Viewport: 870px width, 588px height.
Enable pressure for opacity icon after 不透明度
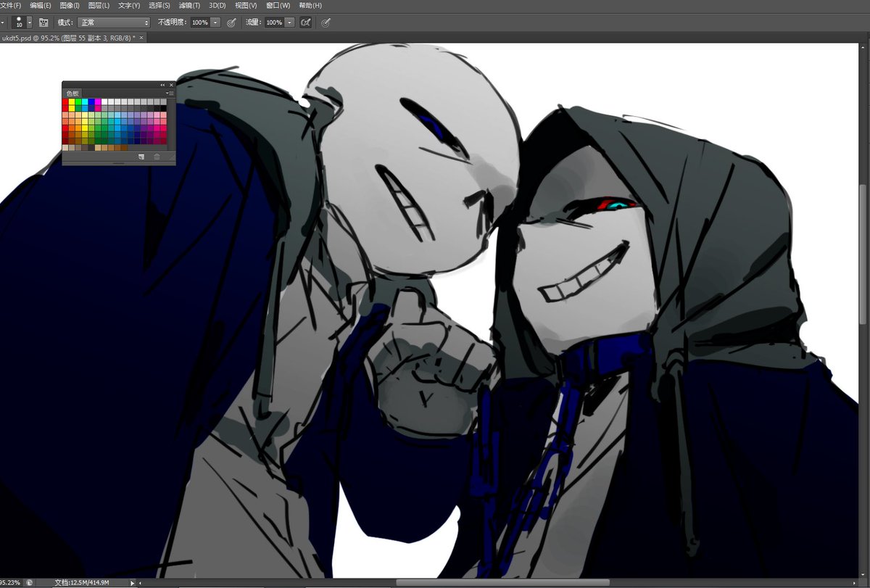(x=231, y=22)
